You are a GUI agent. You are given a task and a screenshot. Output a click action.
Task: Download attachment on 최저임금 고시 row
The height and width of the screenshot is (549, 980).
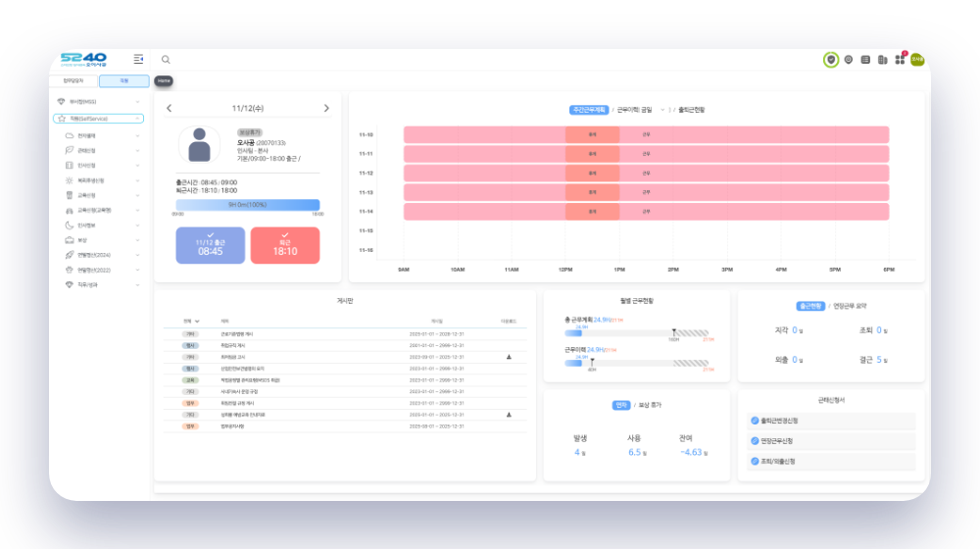pos(509,357)
